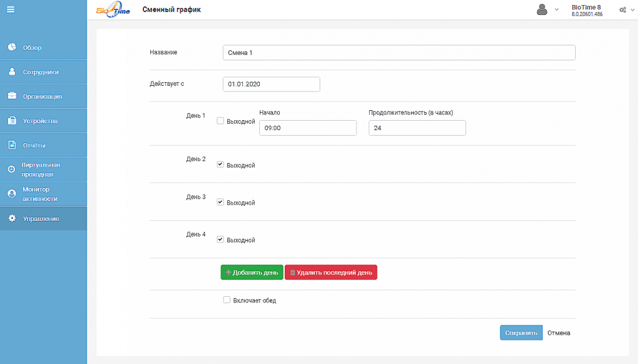Click the Устройства device icon

(x=12, y=121)
